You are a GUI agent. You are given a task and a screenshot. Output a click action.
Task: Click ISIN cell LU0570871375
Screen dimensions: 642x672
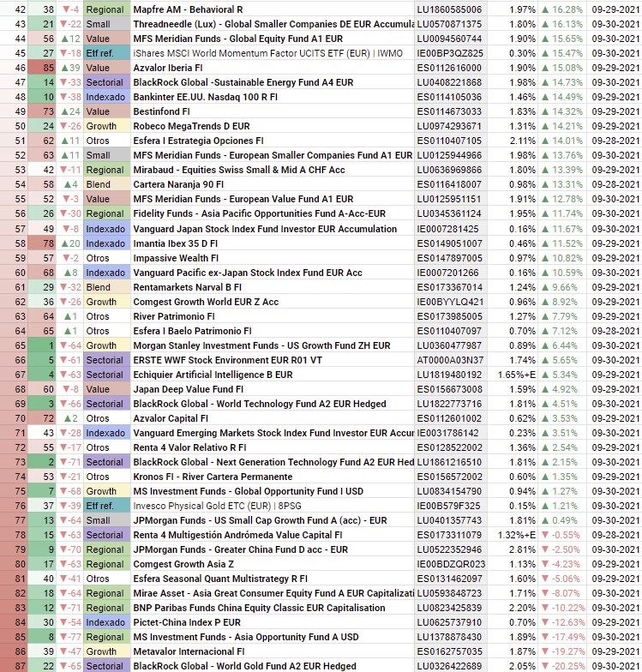click(451, 24)
